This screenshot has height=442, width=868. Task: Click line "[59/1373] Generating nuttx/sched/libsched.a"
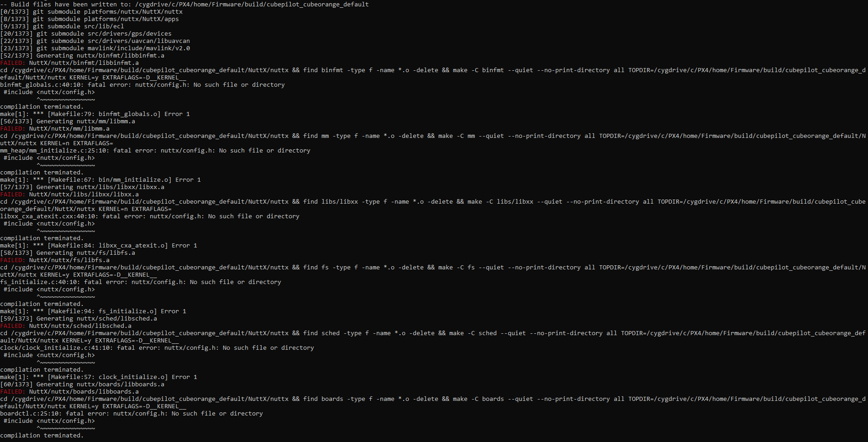click(79, 318)
